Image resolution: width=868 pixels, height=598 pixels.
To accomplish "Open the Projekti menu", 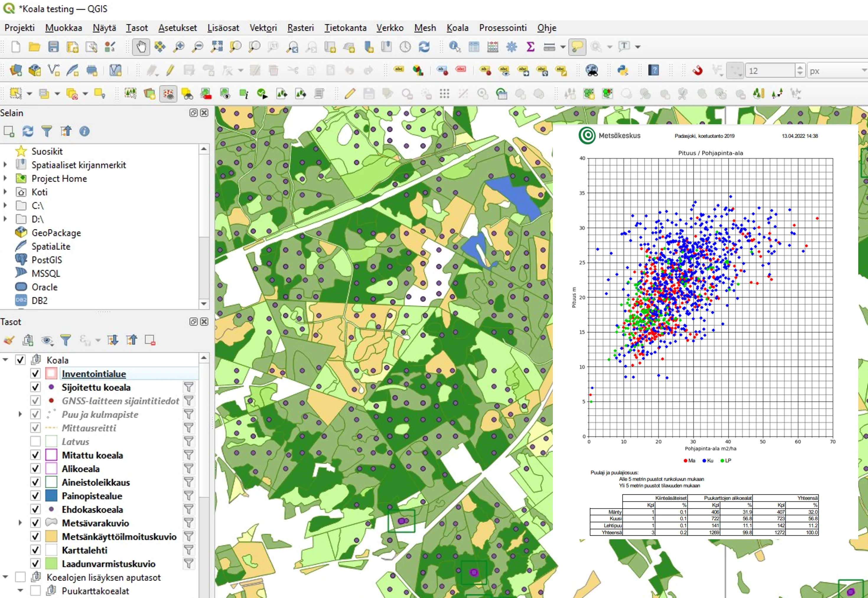I will (19, 28).
